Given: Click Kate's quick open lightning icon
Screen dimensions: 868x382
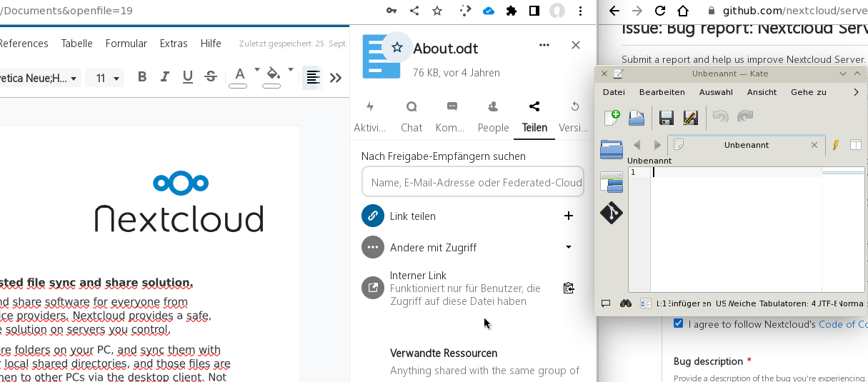Looking at the screenshot, I should coord(836,145).
